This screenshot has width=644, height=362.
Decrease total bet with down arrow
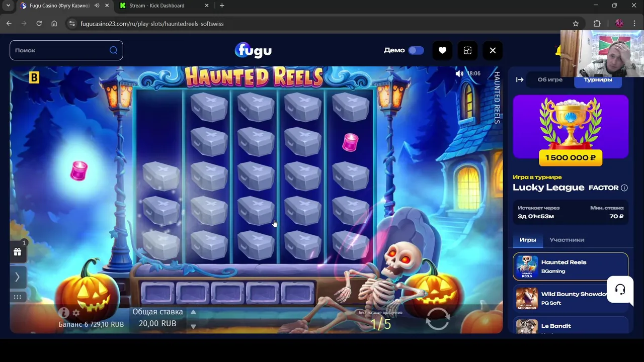coord(193,326)
